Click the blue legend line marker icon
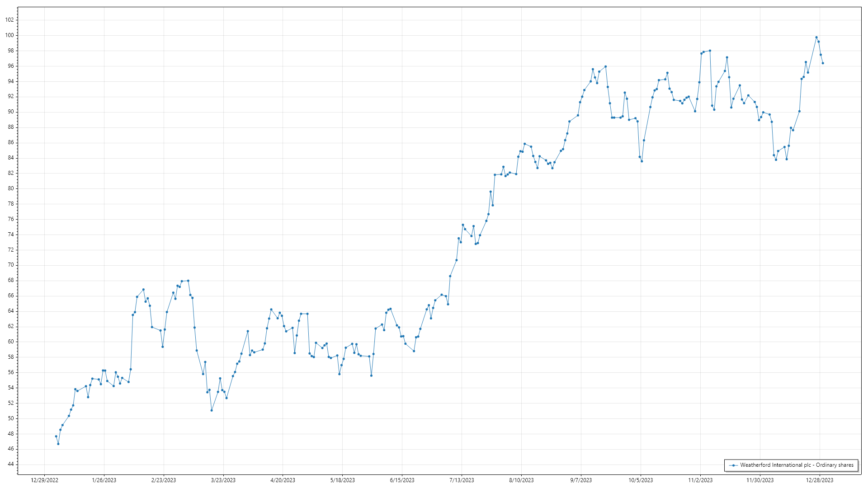The height and width of the screenshot is (488, 868). pyautogui.click(x=733, y=465)
